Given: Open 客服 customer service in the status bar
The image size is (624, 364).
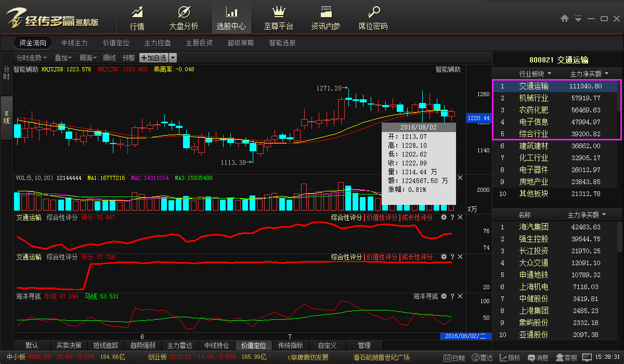Looking at the screenshot, I should pyautogui.click(x=566, y=358).
